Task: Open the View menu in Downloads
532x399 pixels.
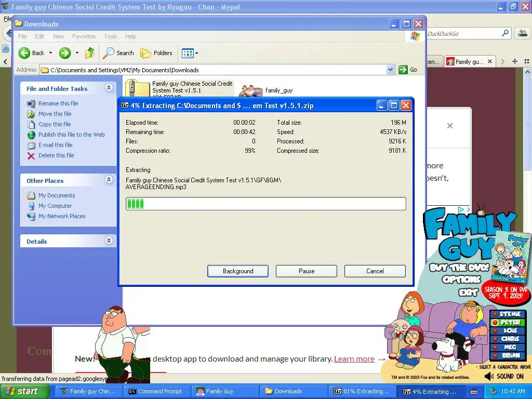Action: [58, 36]
